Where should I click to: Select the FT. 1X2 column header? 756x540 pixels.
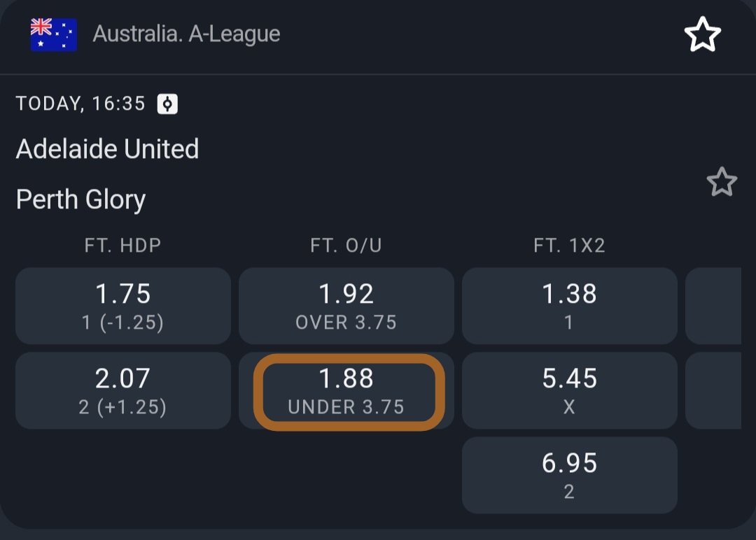569,246
